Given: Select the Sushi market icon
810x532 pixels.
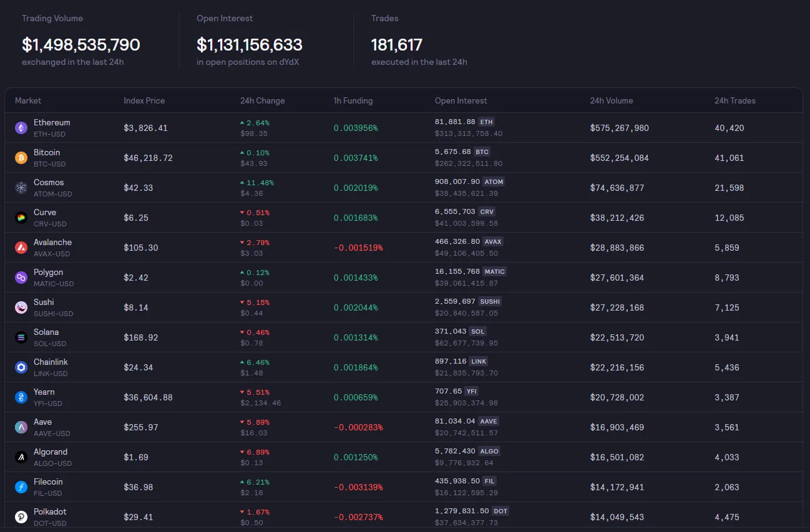Looking at the screenshot, I should click(21, 307).
